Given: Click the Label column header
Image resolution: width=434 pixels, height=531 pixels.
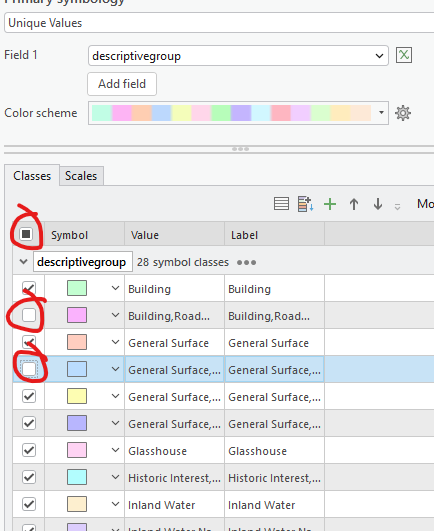Looking at the screenshot, I should pyautogui.click(x=275, y=234).
